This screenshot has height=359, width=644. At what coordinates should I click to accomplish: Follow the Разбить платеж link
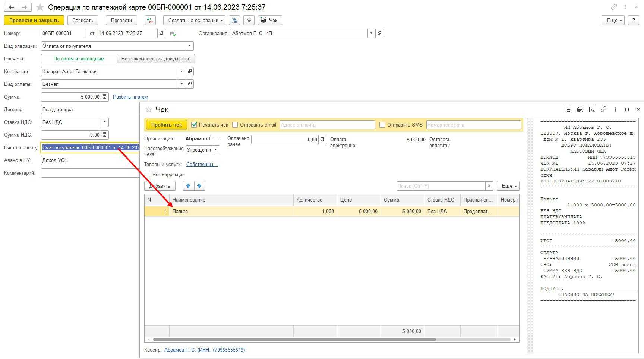(x=130, y=97)
